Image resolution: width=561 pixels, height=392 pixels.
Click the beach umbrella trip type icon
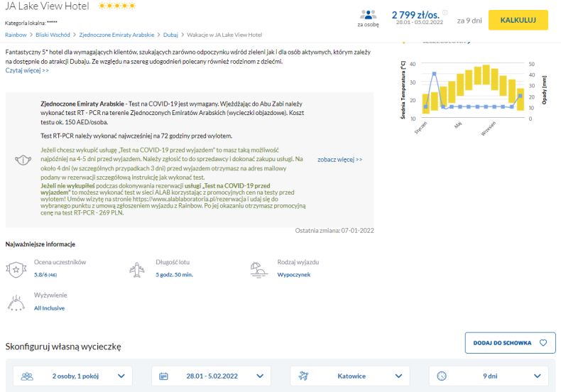[259, 270]
